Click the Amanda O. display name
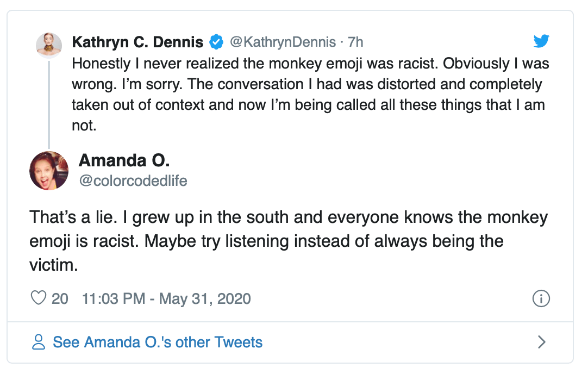The width and height of the screenshot is (588, 374). (x=124, y=160)
